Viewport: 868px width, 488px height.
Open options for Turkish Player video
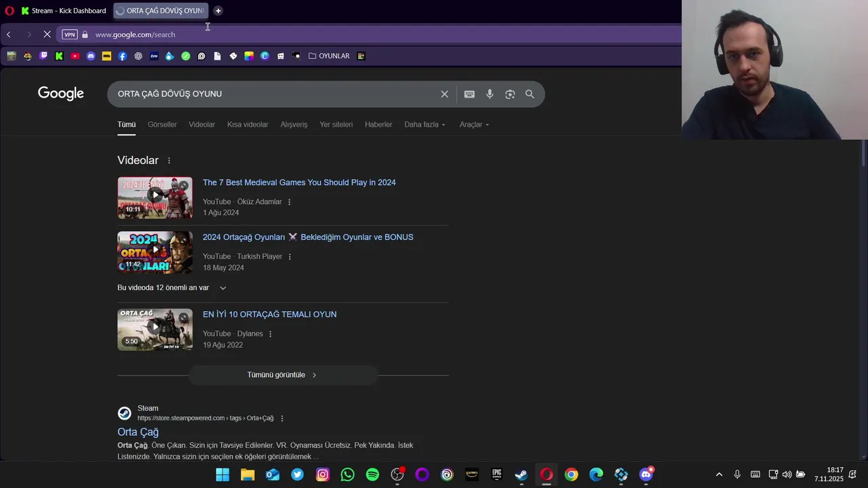point(290,257)
